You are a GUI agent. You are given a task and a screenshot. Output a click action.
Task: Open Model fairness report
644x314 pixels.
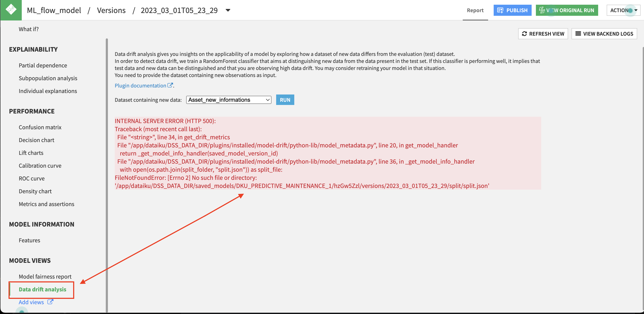(45, 276)
